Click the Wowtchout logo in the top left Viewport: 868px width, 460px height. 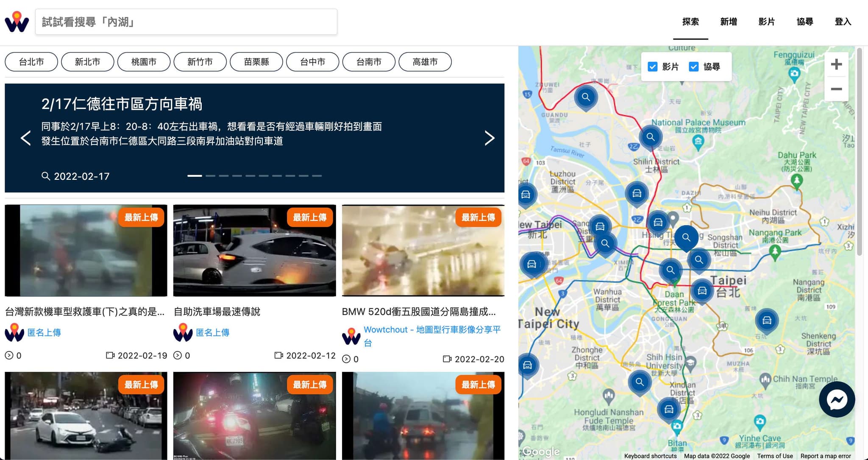pyautogui.click(x=17, y=21)
